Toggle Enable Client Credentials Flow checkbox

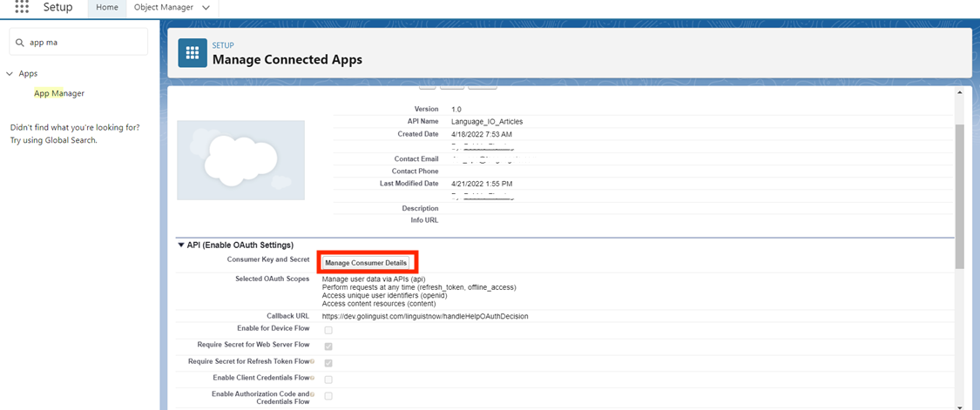pos(328,380)
